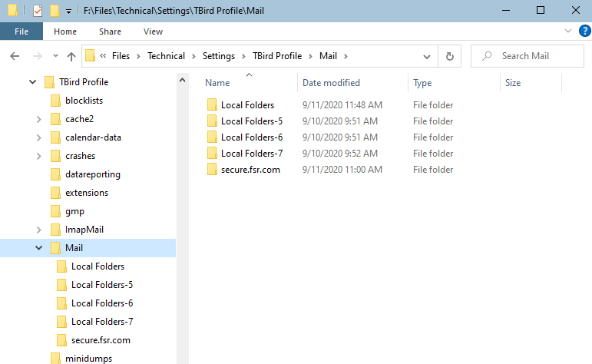Viewport: 592px width, 364px height.
Task: Go back with the left arrow button
Action: [x=15, y=56]
